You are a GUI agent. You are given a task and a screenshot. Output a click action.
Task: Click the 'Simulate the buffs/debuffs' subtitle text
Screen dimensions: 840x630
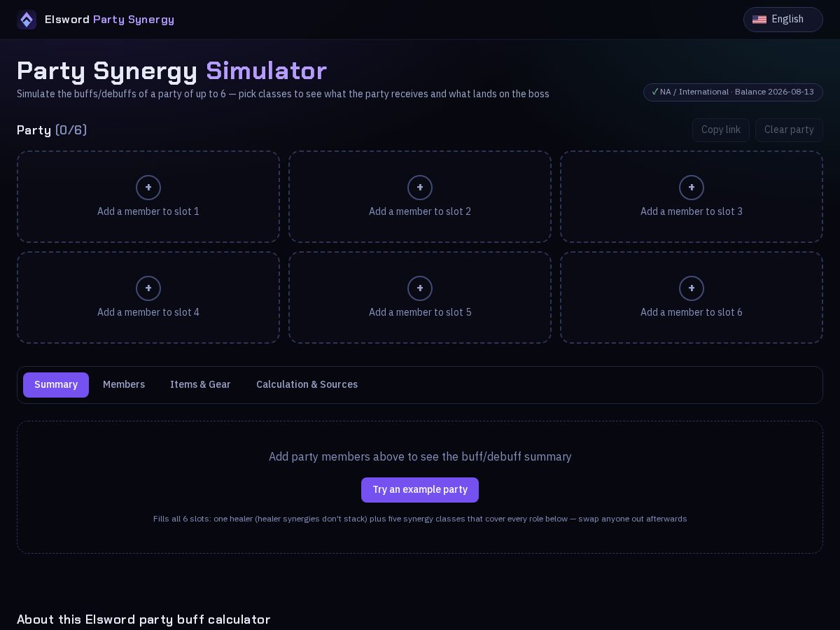click(283, 94)
